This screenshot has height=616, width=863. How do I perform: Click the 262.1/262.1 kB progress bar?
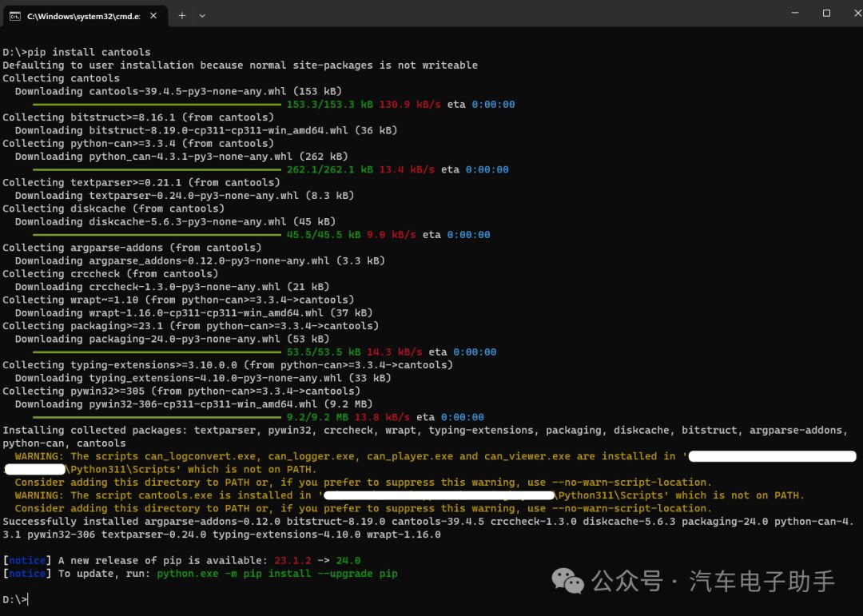pos(157,169)
